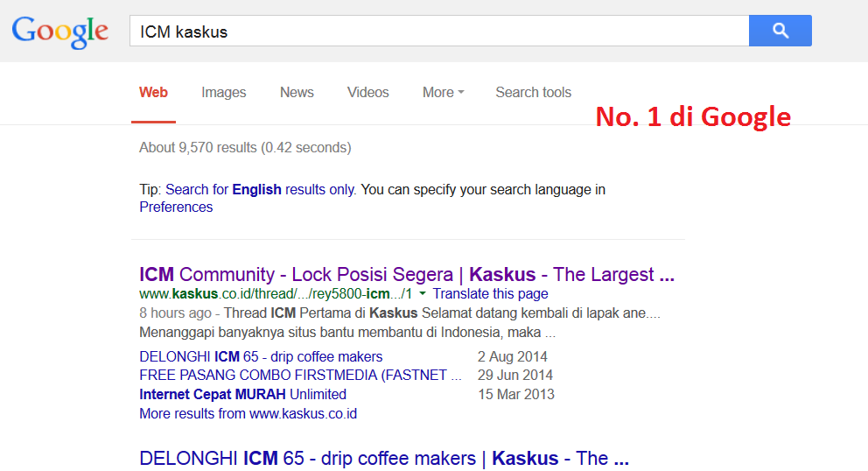Expand the More dropdown menu
868x471 pixels.
(x=443, y=93)
